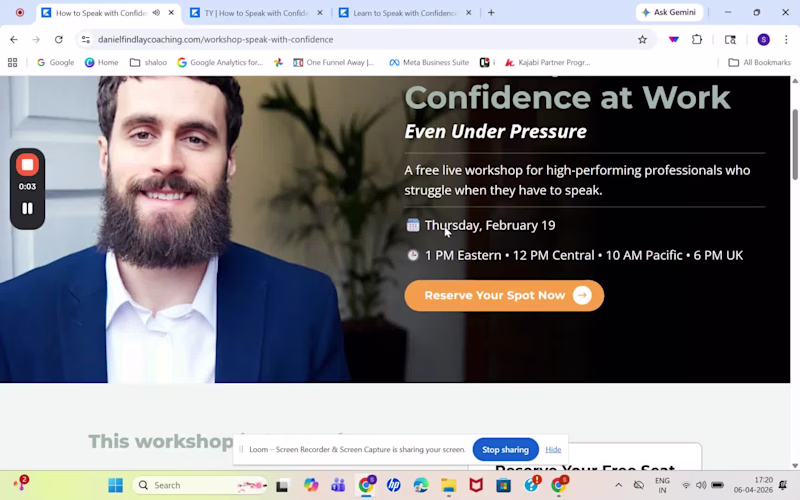This screenshot has width=800, height=500.
Task: Click the Thursday, February 19 date text
Action: pyautogui.click(x=490, y=225)
